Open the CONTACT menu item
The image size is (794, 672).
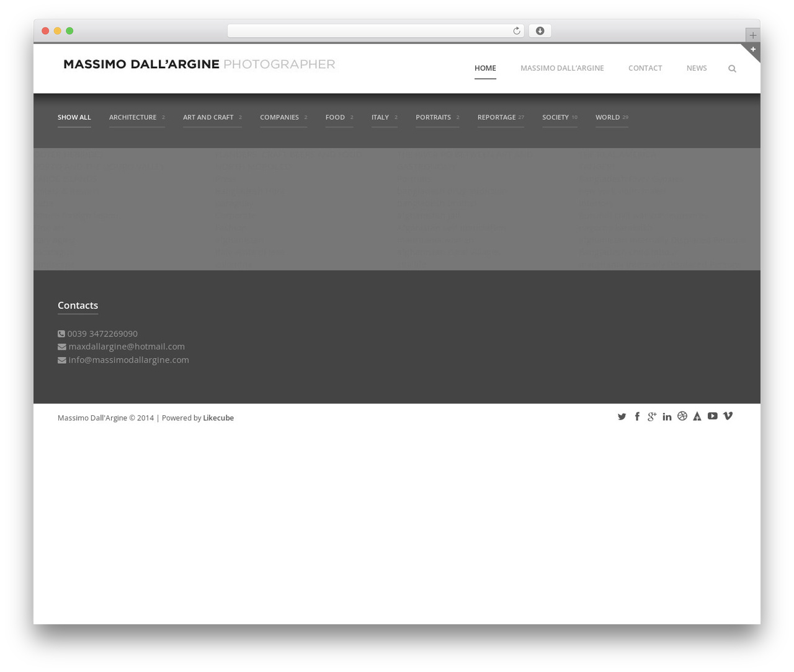coord(645,68)
